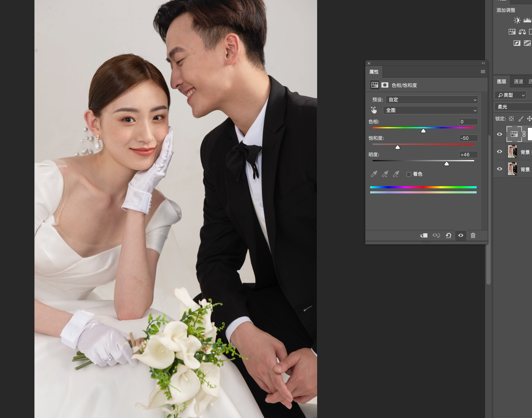Viewport: 532px width, 418px height.
Task: Open the 预设 preset dropdown
Action: [x=432, y=100]
